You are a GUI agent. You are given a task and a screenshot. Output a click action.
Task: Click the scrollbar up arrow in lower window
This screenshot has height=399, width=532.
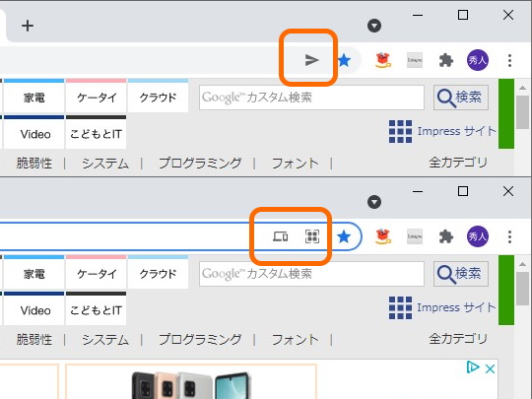click(523, 264)
